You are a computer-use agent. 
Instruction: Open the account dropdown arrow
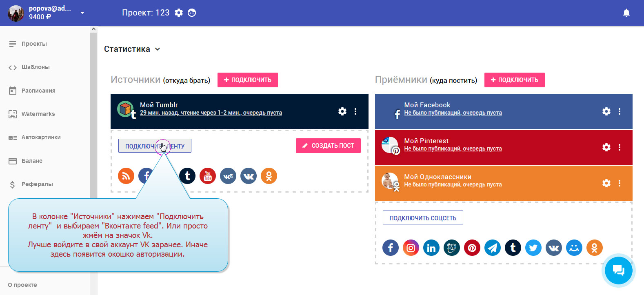(x=82, y=13)
